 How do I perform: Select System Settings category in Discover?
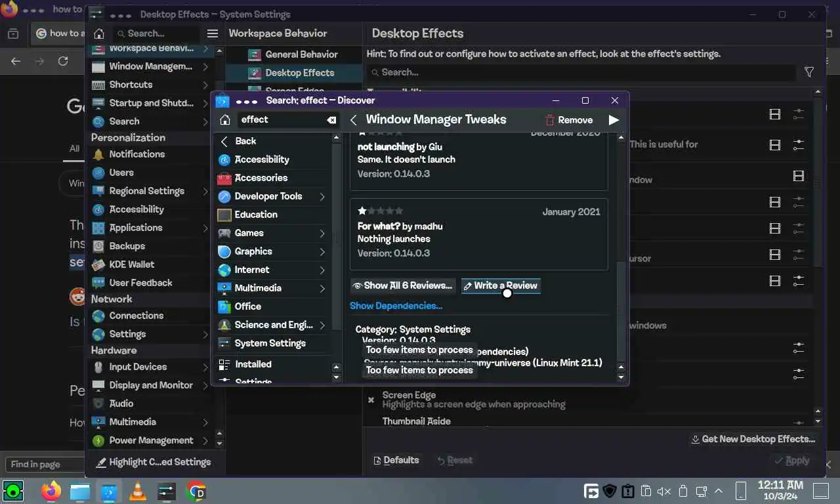270,343
